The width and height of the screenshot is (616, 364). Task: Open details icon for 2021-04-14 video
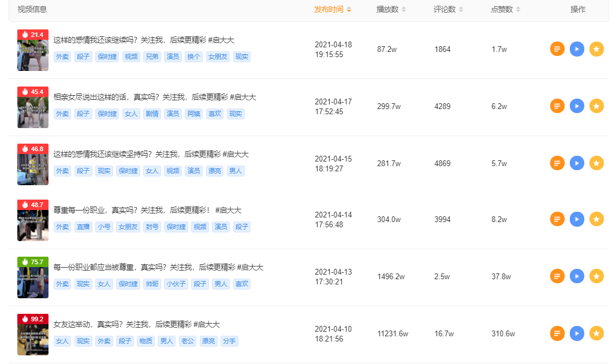[x=557, y=219]
